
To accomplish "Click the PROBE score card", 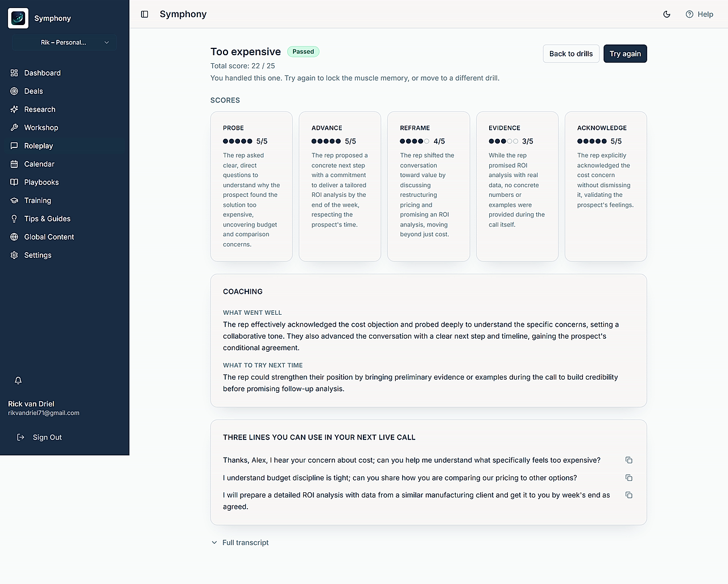I will tap(251, 186).
